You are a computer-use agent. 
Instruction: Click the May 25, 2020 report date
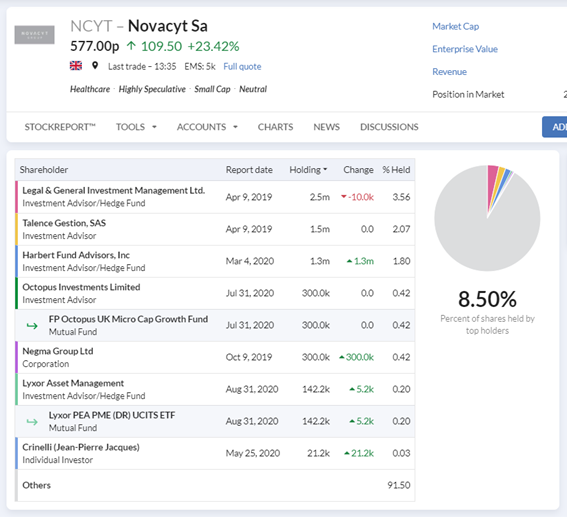[253, 453]
